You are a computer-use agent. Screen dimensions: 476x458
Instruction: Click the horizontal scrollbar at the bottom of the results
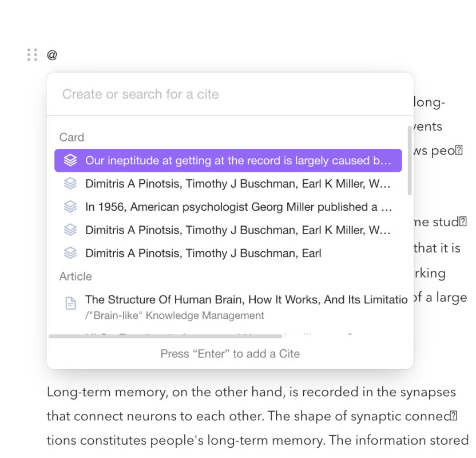point(165,336)
